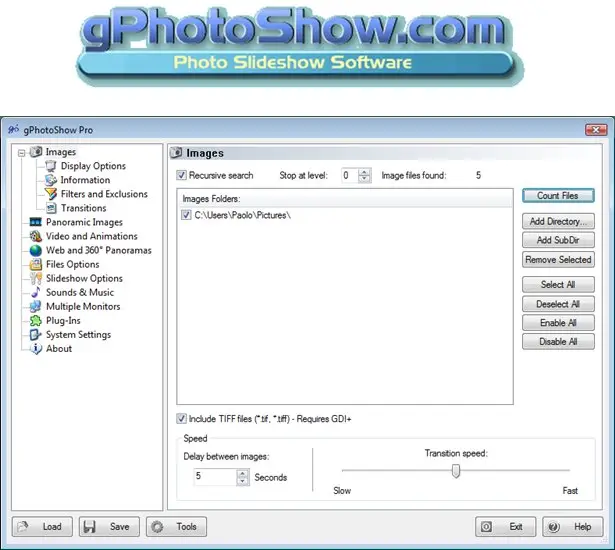Click the Load button

(x=42, y=526)
